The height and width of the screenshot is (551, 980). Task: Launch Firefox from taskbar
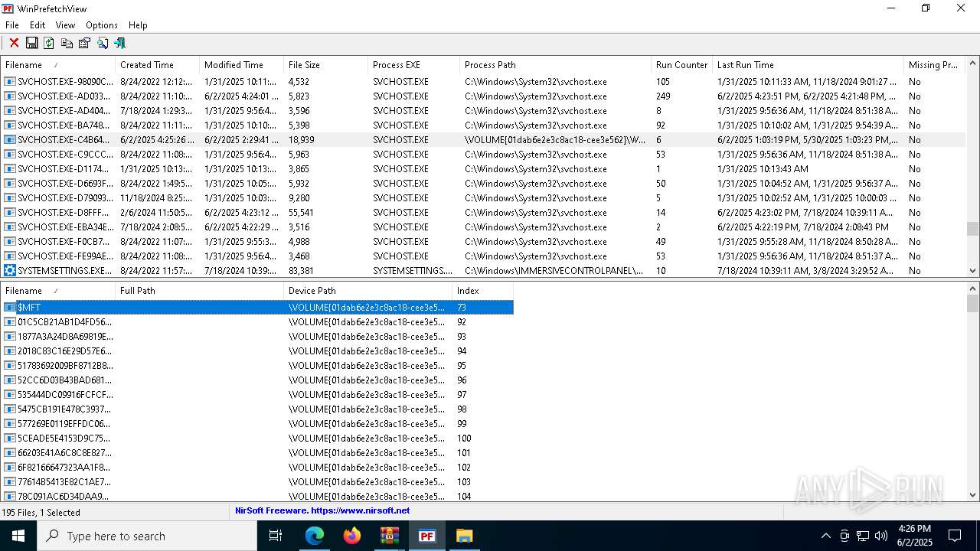click(352, 536)
